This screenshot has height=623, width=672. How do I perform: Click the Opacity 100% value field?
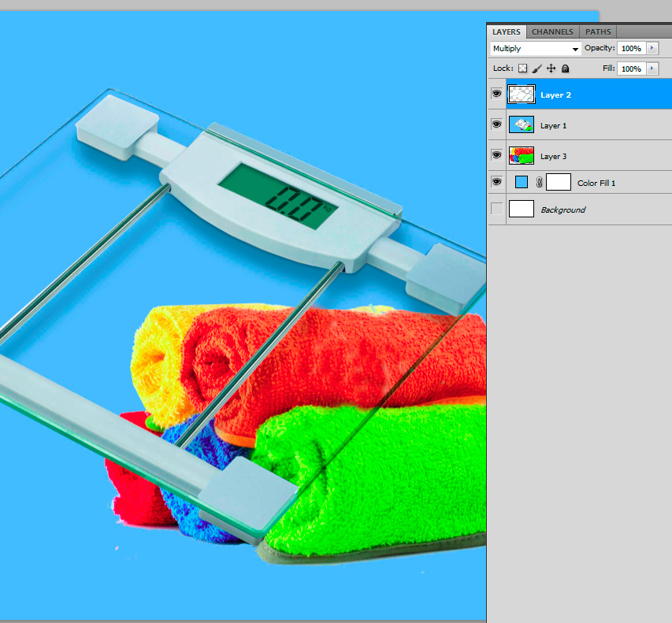coord(631,48)
